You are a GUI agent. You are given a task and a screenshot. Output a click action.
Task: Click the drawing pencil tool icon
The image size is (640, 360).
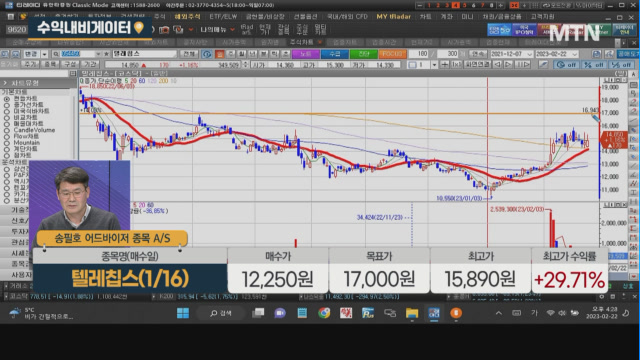pyautogui.click(x=543, y=64)
